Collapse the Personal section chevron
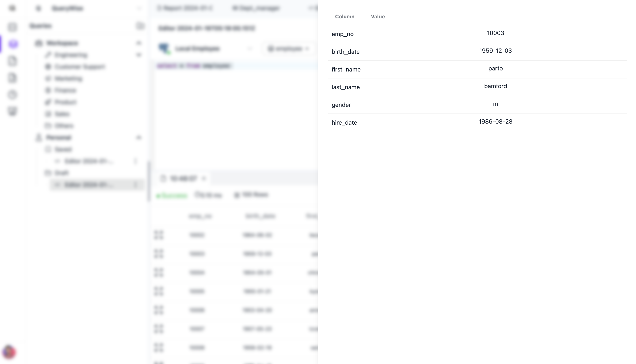This screenshot has height=364, width=636. [139, 138]
